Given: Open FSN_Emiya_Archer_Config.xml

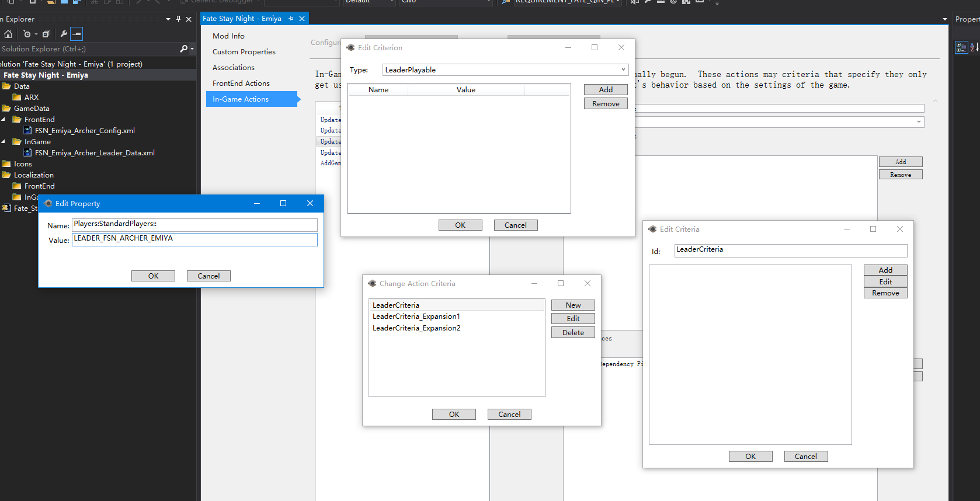Looking at the screenshot, I should (85, 131).
